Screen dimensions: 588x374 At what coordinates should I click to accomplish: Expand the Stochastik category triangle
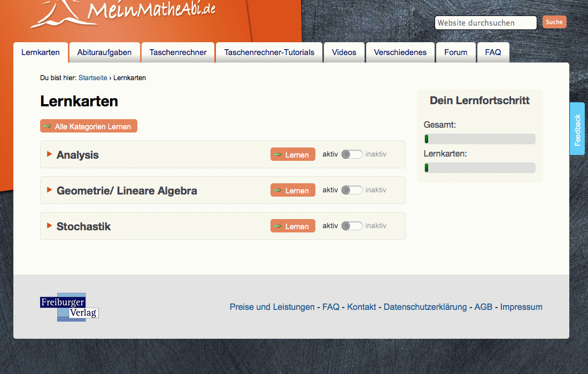[49, 225]
